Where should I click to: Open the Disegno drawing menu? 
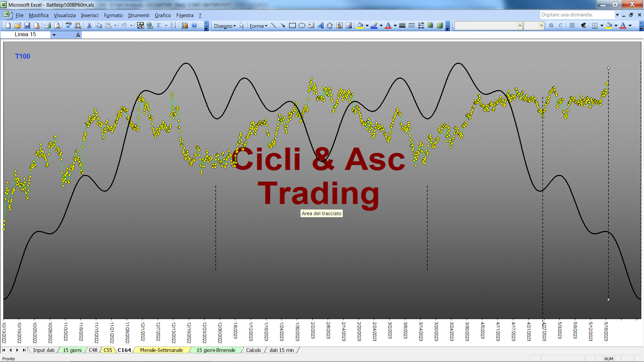click(x=225, y=26)
